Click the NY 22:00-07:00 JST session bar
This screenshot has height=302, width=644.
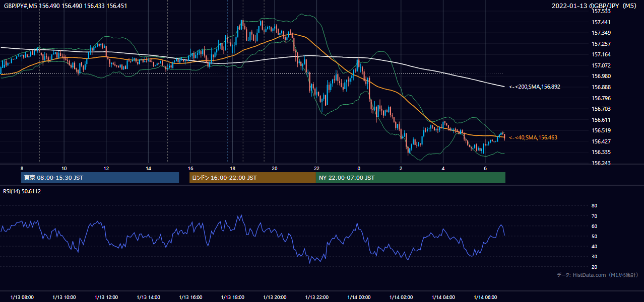pos(411,178)
